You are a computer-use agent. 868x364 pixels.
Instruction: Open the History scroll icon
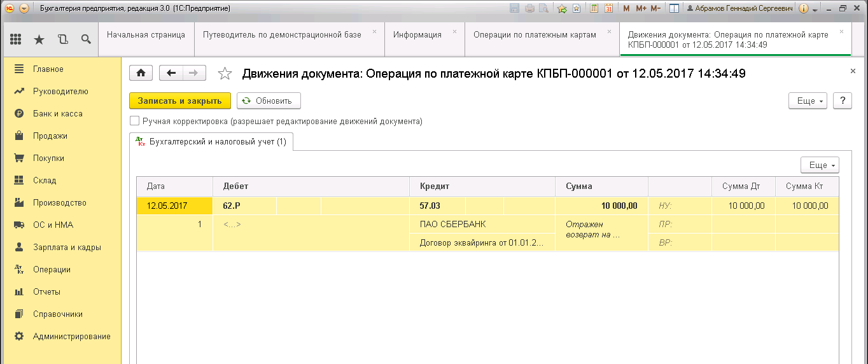click(62, 39)
